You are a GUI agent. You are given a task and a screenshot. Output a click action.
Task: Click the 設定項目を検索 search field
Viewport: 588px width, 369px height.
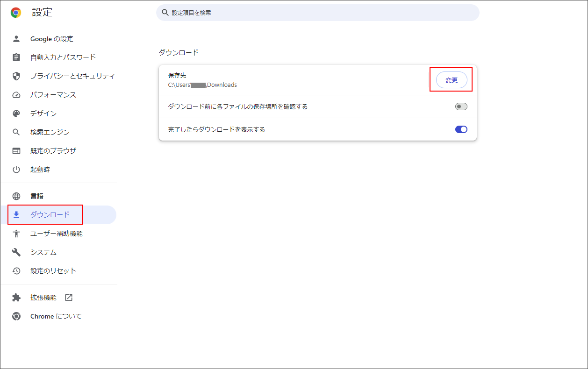[x=318, y=13]
